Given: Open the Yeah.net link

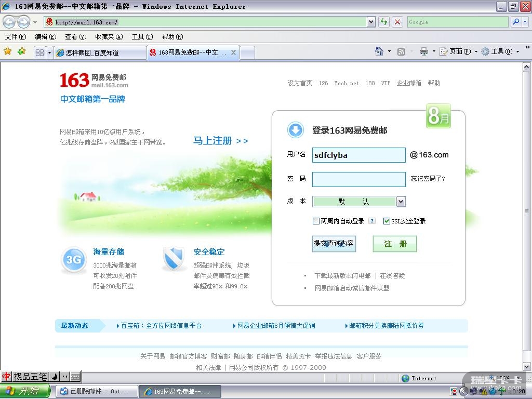Looking at the screenshot, I should 347,83.
